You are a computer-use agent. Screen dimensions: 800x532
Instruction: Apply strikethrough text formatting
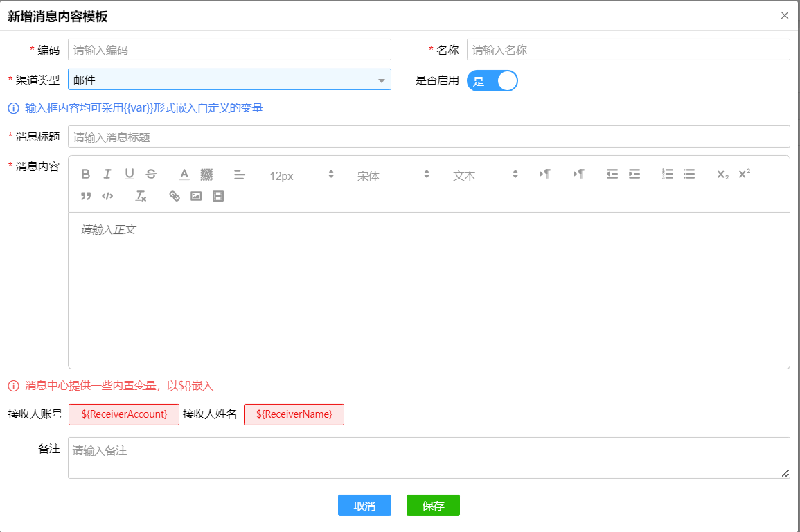tap(151, 175)
